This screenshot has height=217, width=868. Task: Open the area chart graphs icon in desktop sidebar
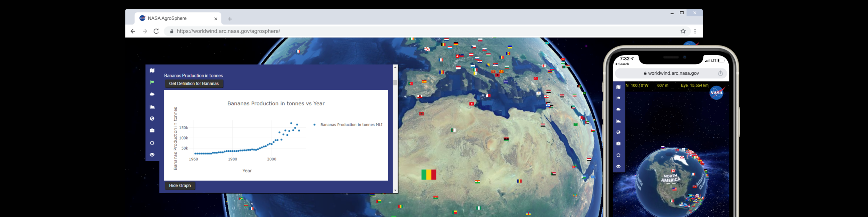(x=152, y=107)
